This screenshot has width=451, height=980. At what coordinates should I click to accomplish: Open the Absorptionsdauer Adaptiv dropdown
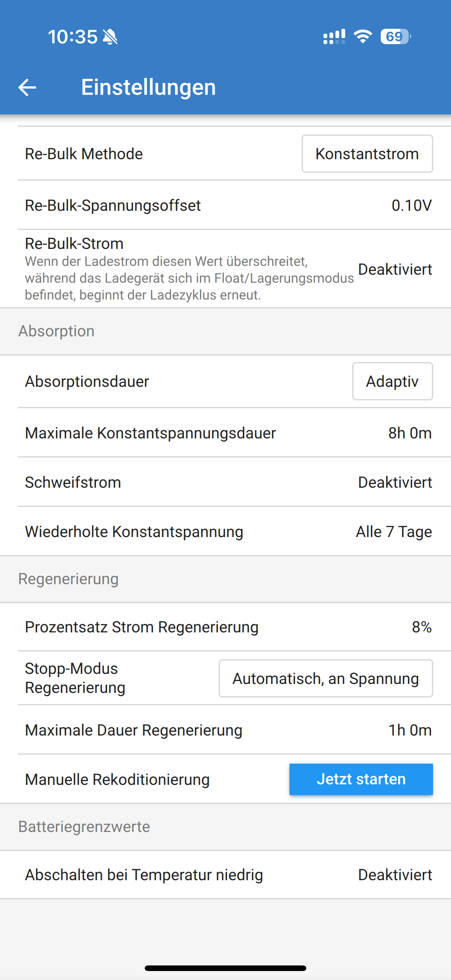click(x=392, y=381)
